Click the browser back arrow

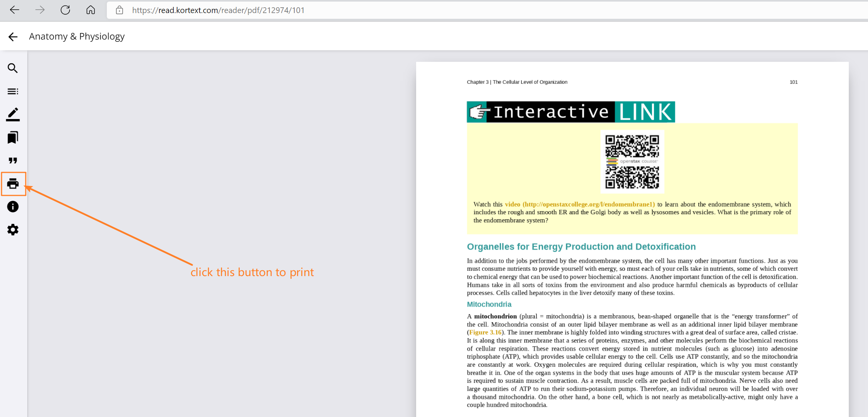(15, 10)
